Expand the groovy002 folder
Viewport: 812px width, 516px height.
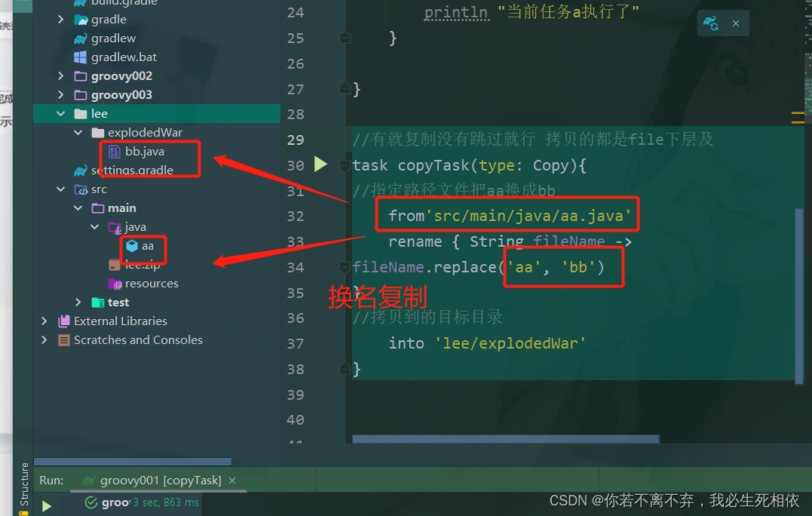pyautogui.click(x=60, y=76)
